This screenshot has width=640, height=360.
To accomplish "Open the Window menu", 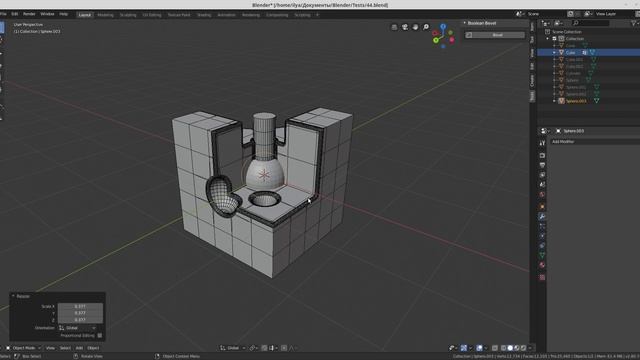I will tap(47, 14).
